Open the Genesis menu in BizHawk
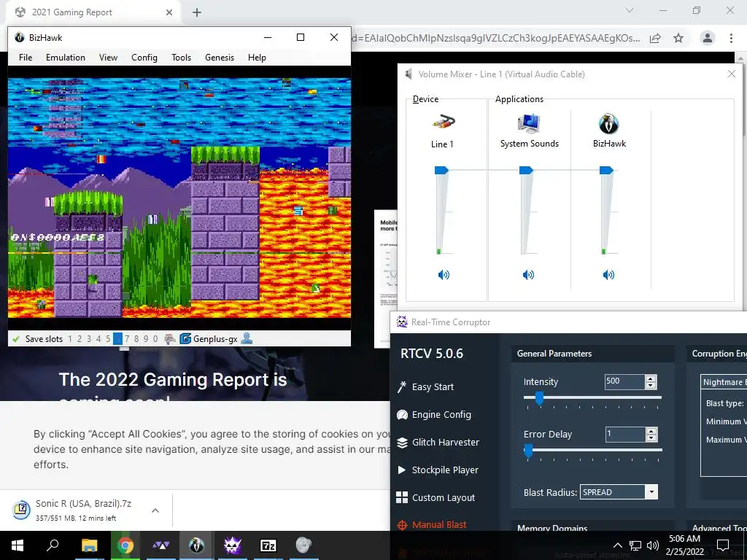 click(220, 58)
